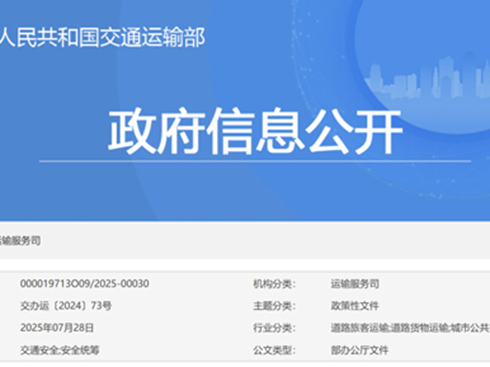The width and height of the screenshot is (490, 367).
Task: Select the 运输服务司 breadcrumb text
Action: [20, 241]
